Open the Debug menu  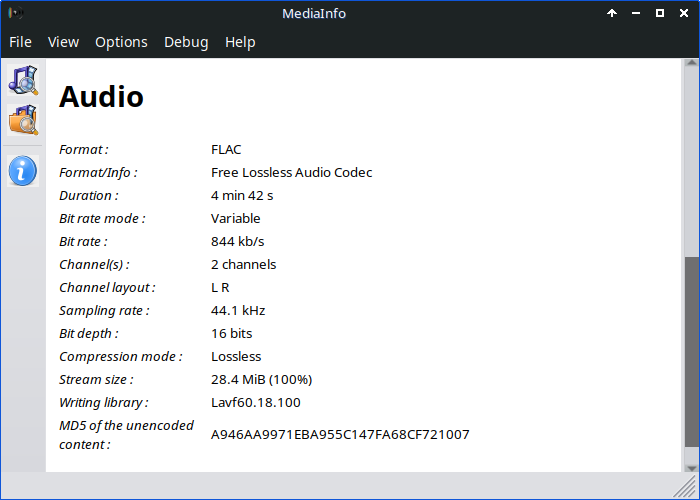(x=186, y=42)
